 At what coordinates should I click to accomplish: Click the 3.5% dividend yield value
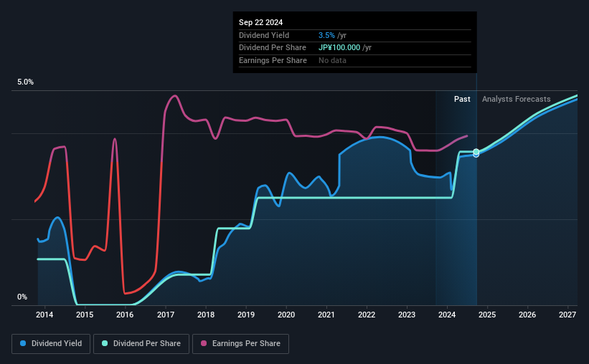click(326, 35)
